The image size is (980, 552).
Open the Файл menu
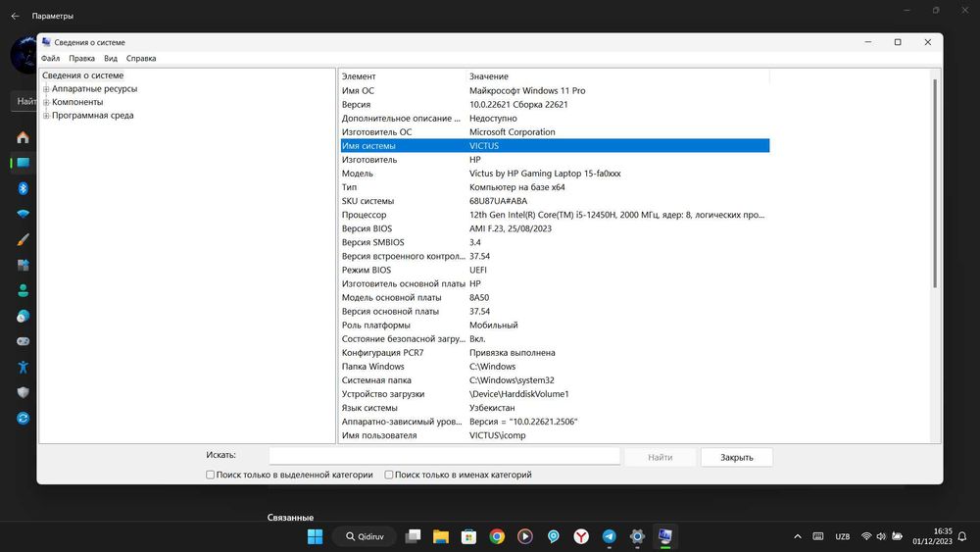pyautogui.click(x=50, y=59)
